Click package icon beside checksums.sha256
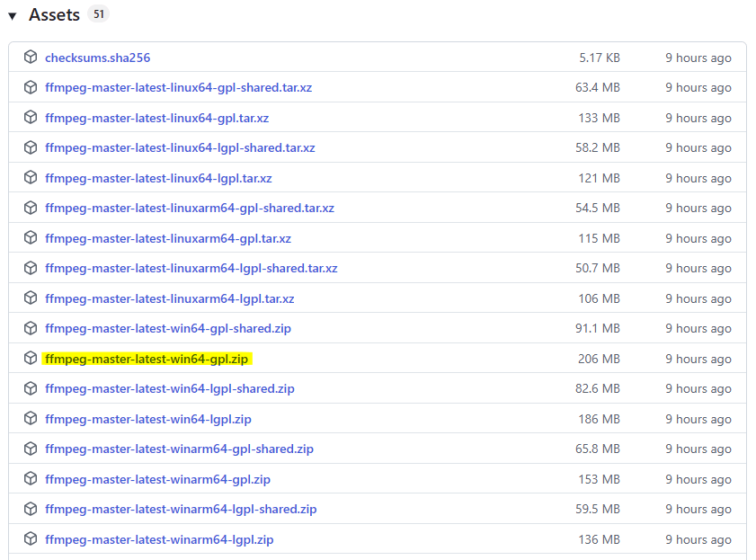Screen dimensions: 756x560 coord(31,58)
